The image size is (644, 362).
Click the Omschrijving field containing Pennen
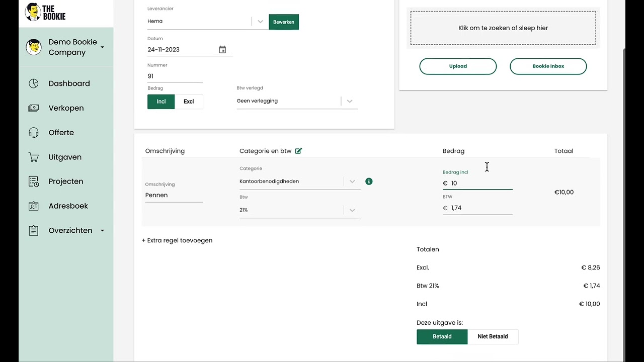tap(174, 195)
